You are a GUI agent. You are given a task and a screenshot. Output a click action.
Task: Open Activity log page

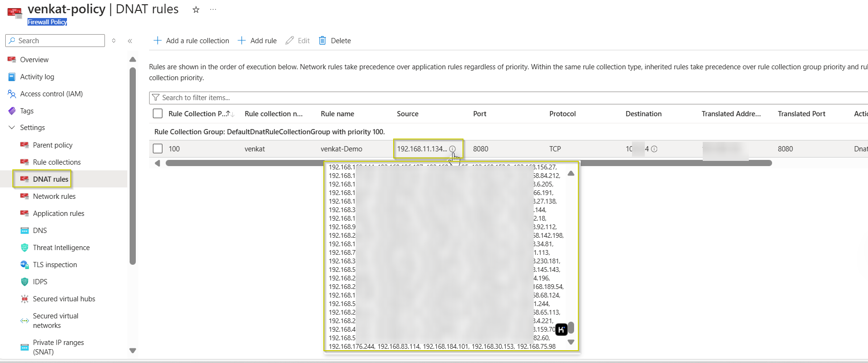point(37,77)
